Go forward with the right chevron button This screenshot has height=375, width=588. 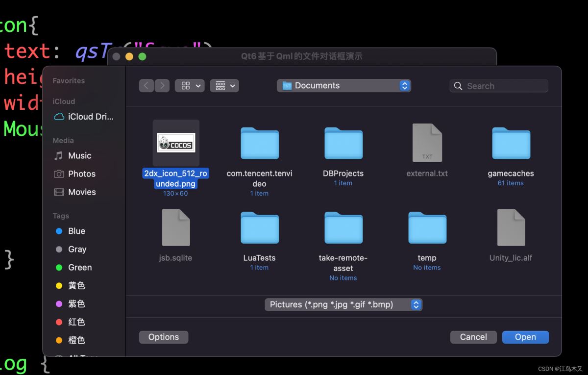coord(162,86)
